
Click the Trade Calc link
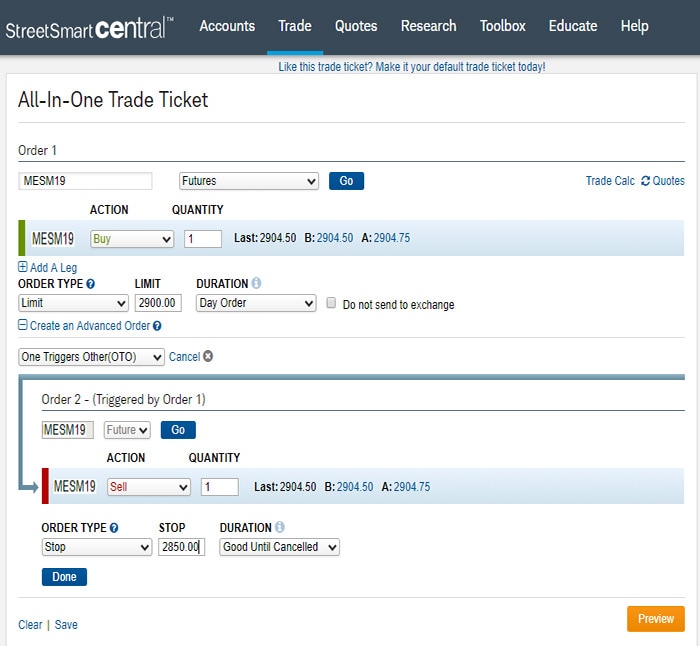pyautogui.click(x=610, y=181)
